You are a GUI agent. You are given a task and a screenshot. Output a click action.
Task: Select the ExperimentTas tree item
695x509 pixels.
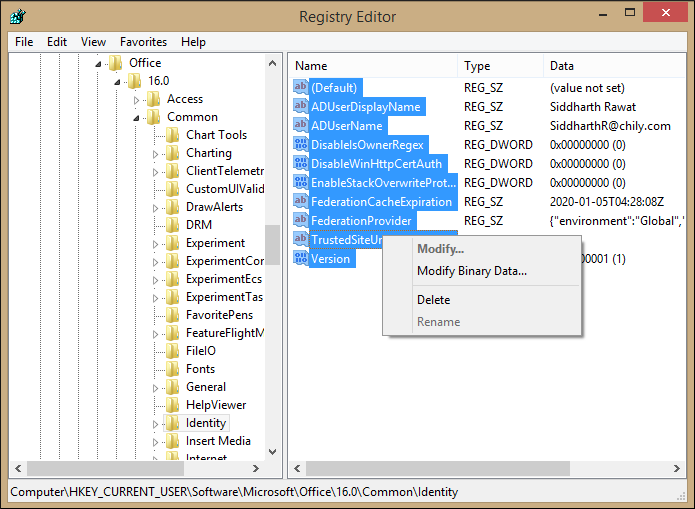pos(224,297)
